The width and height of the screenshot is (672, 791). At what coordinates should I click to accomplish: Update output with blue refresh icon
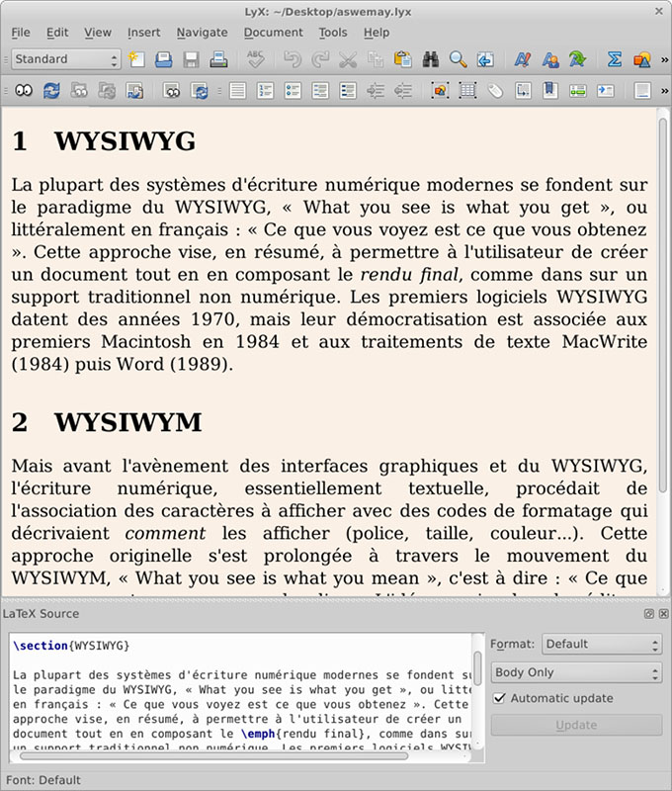51,91
